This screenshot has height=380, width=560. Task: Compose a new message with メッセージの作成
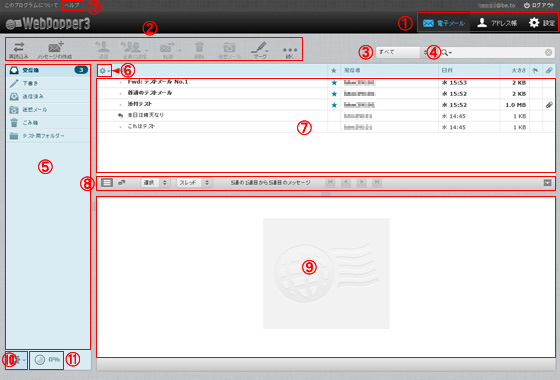55,49
